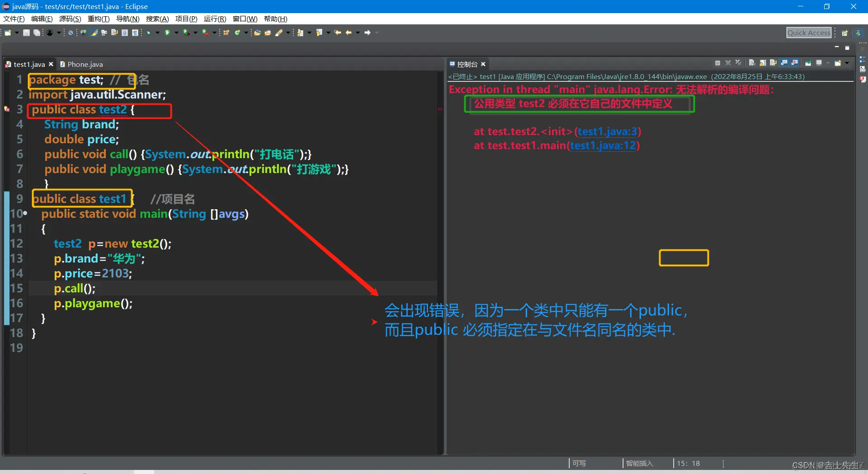The height and width of the screenshot is (474, 868).
Task: Click the New file toolbar icon
Action: [x=8, y=33]
